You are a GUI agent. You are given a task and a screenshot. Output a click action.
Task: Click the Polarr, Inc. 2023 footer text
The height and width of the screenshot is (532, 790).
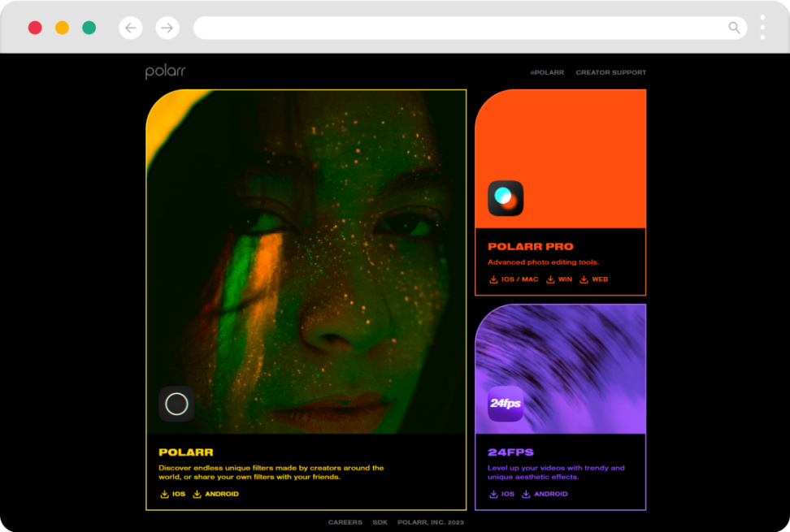pyautogui.click(x=431, y=522)
